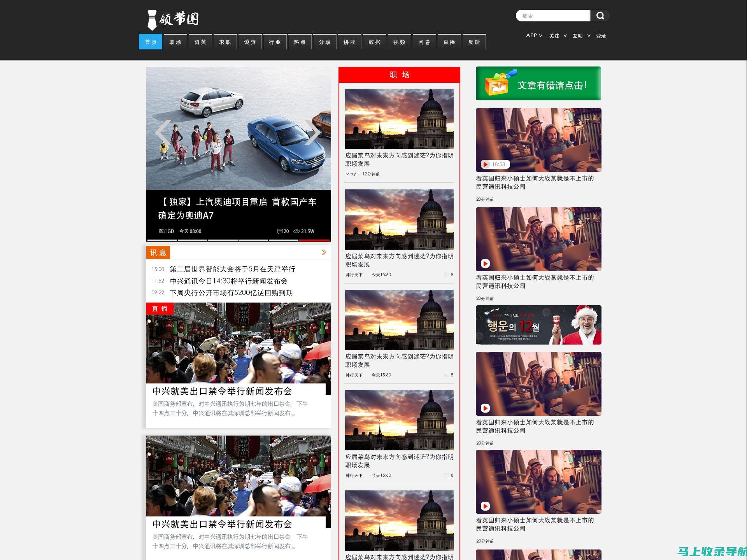747x560 pixels.
Task: Open the 留英 nav item
Action: [200, 42]
